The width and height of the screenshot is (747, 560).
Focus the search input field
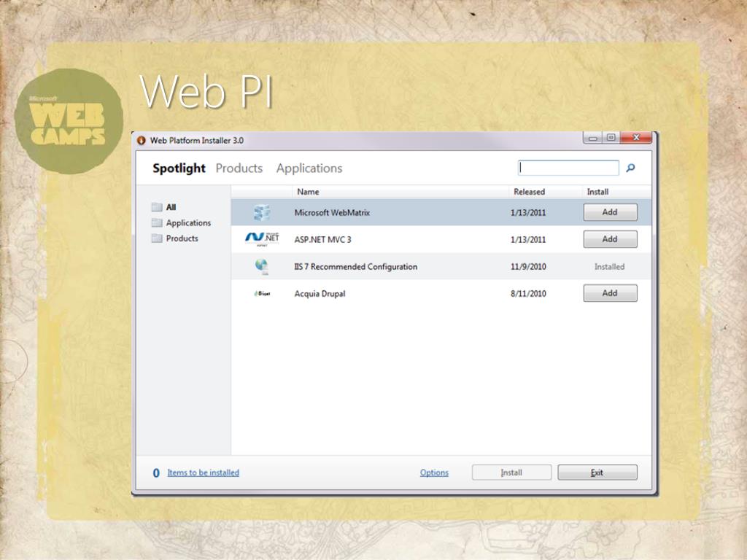[x=568, y=168]
